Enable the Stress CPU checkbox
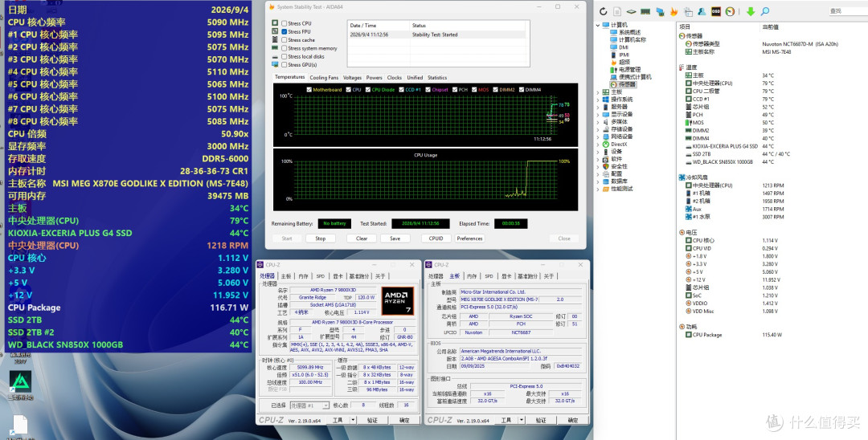868x440 pixels. (284, 23)
